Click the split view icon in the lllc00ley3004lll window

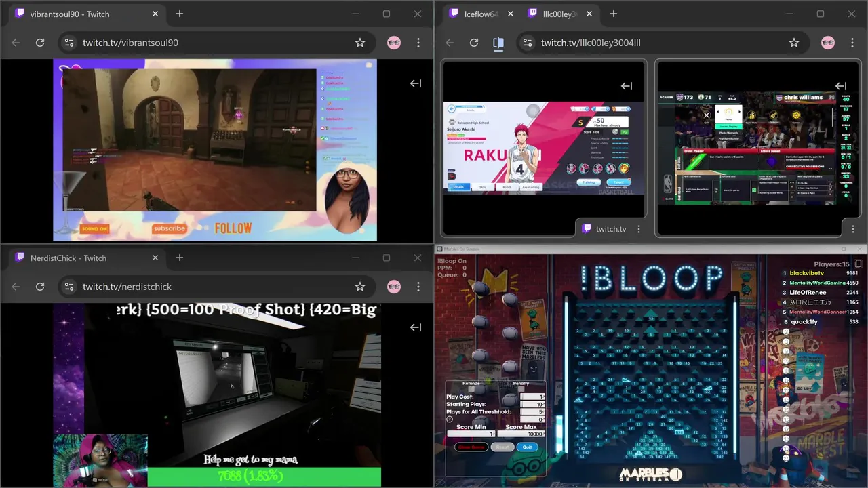point(498,43)
